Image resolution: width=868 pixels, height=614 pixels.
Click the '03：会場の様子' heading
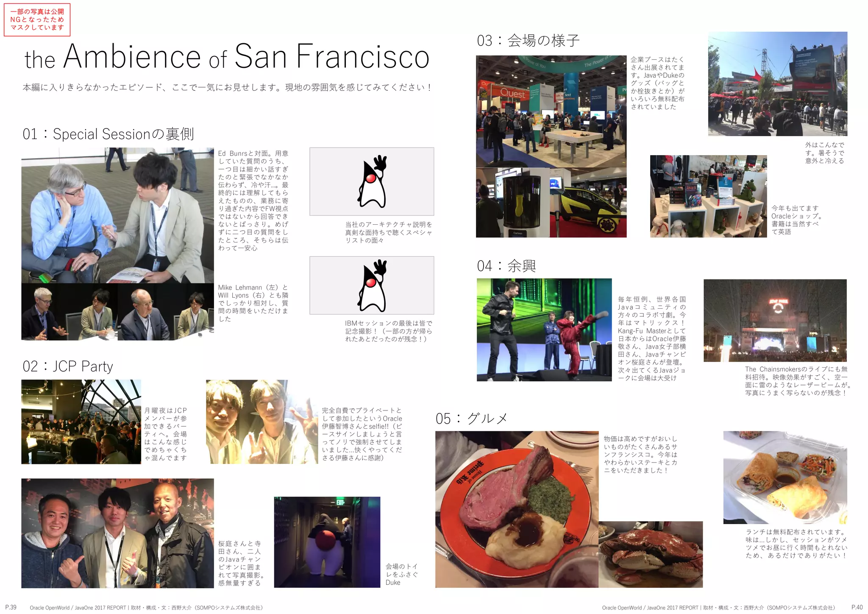(x=528, y=41)
